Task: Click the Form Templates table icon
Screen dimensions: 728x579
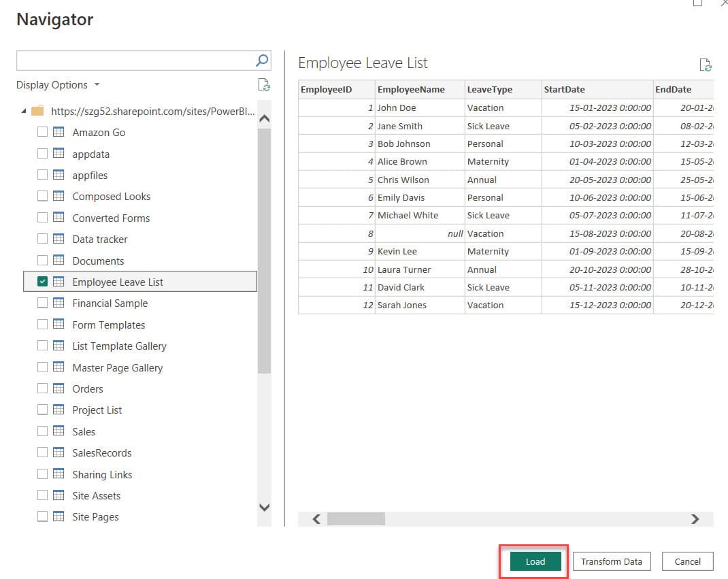Action: click(59, 324)
